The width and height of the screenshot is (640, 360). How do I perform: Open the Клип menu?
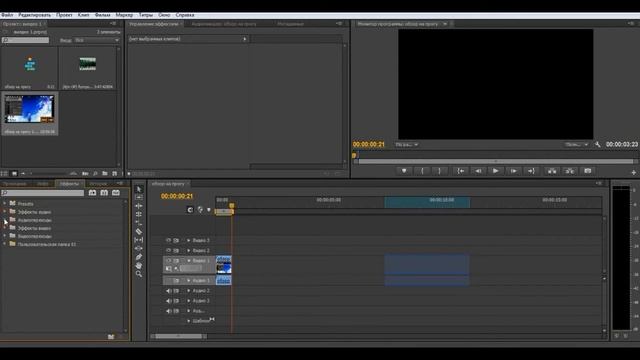point(84,15)
